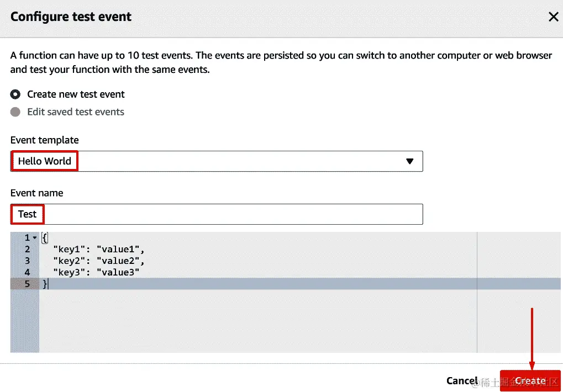Collapse the JSON fold arrow on line 1
This screenshot has width=563, height=392.
35,238
